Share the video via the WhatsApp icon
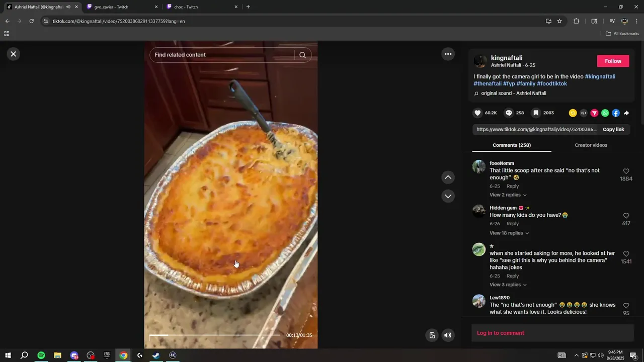This screenshot has height=362, width=644. point(605,113)
